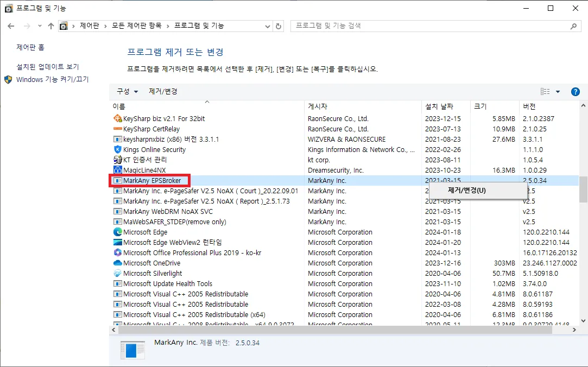Select e-PageSafer V2.5 NoAX ( Report ) row
This screenshot has height=367, width=588.
[206, 201]
